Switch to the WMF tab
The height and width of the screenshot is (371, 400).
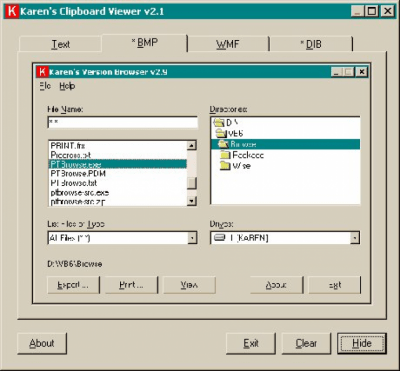click(227, 44)
